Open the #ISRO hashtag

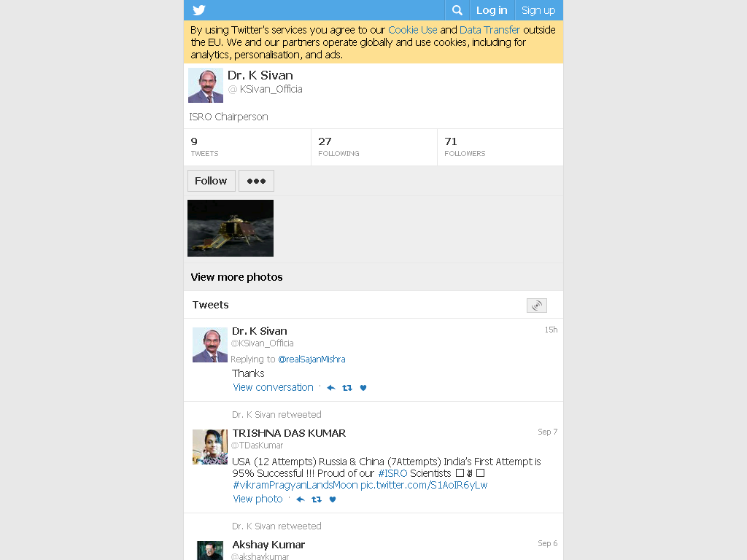pos(392,473)
